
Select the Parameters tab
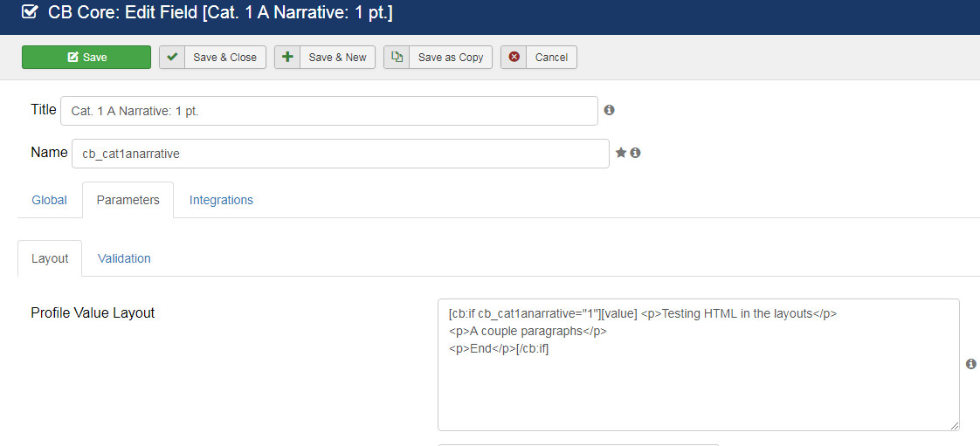click(128, 200)
